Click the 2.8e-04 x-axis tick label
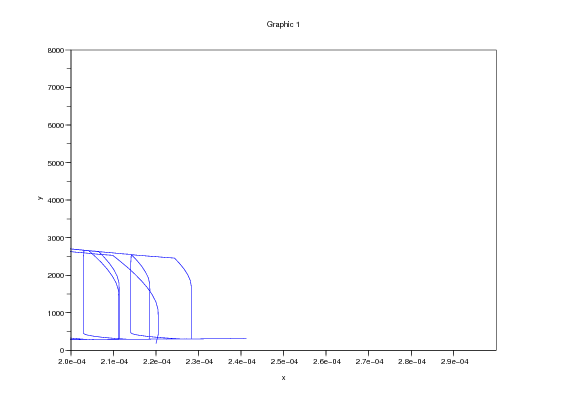Screen dimensions: 567x401 [x=412, y=362]
